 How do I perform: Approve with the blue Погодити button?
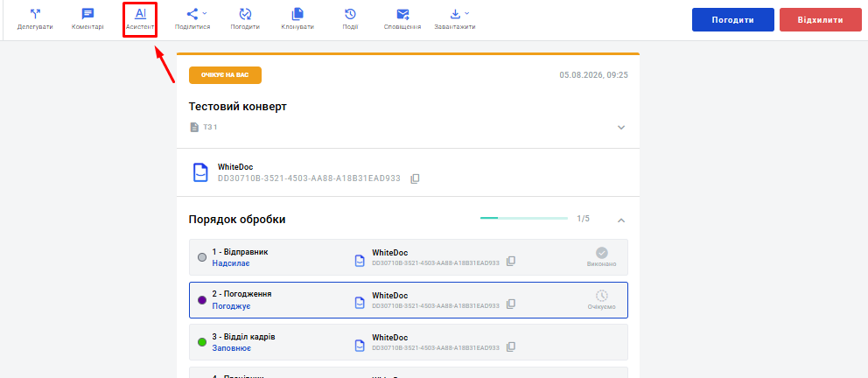733,20
